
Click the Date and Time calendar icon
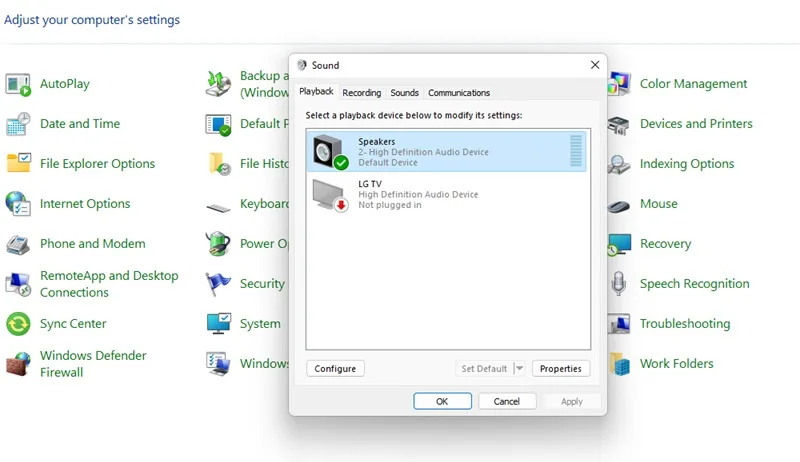tap(18, 124)
